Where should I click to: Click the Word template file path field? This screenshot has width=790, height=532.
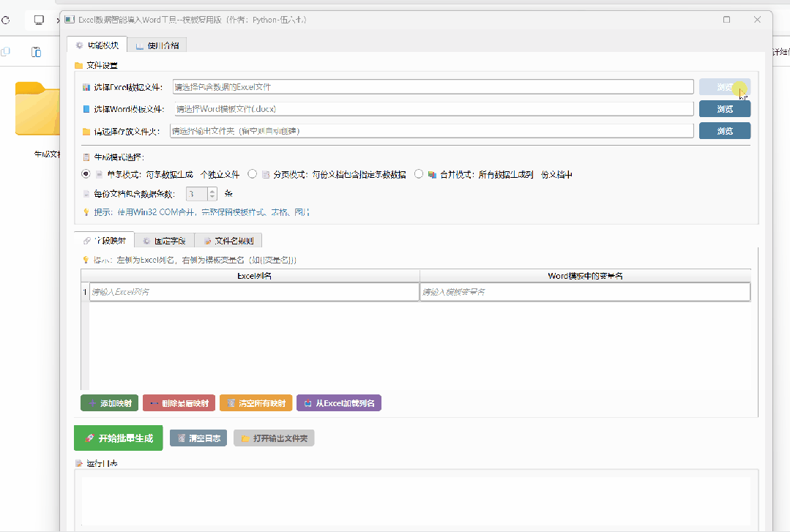click(433, 109)
